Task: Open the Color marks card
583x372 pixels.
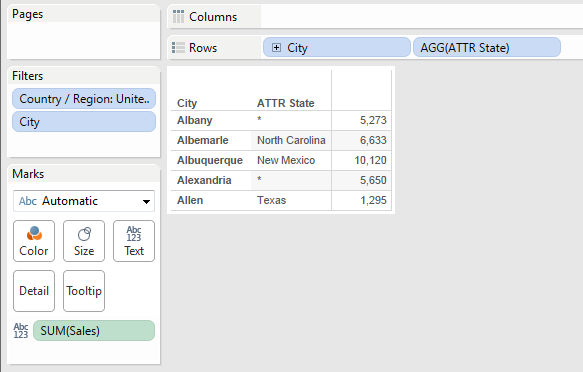Action: pyautogui.click(x=34, y=241)
